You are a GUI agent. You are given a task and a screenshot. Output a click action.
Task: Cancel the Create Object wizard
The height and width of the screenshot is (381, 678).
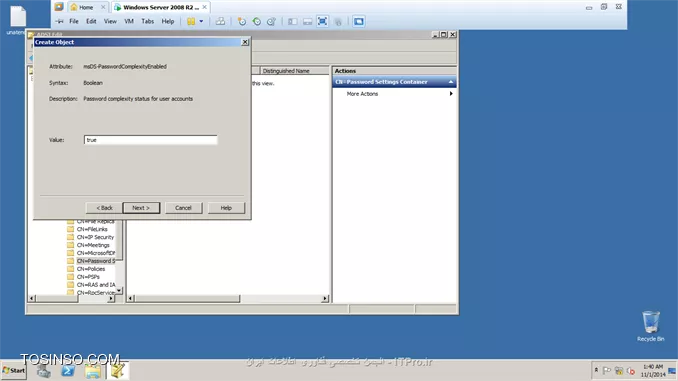tap(183, 208)
